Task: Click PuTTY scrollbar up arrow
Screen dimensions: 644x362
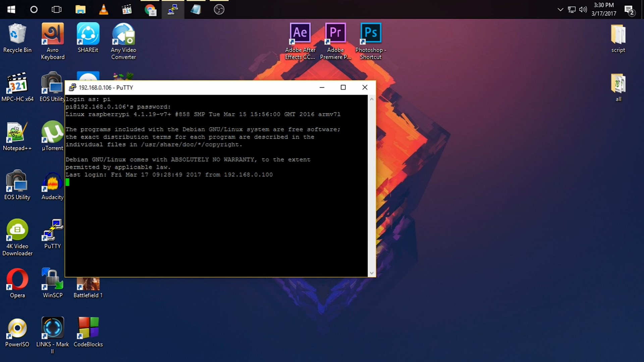Action: pyautogui.click(x=372, y=99)
